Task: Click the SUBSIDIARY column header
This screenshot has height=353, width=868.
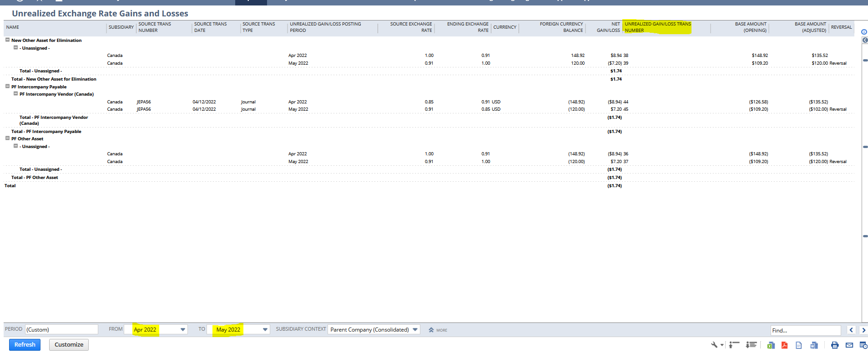Action: tap(121, 27)
